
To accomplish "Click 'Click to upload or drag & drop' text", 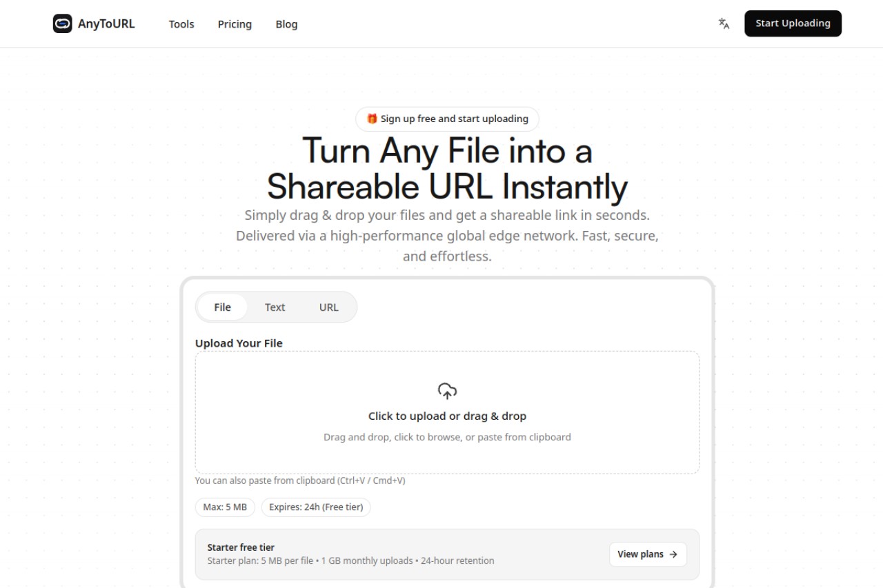I will coord(447,416).
